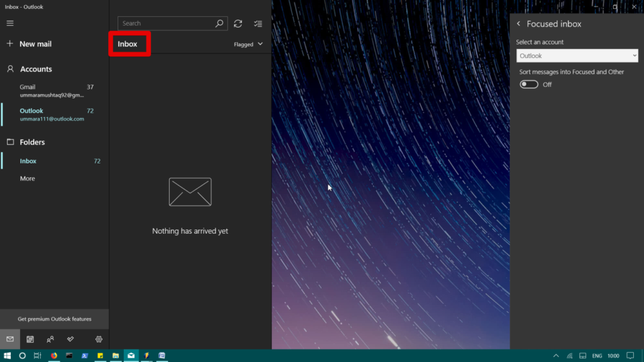Click Get premium Outlook features

pos(54,319)
